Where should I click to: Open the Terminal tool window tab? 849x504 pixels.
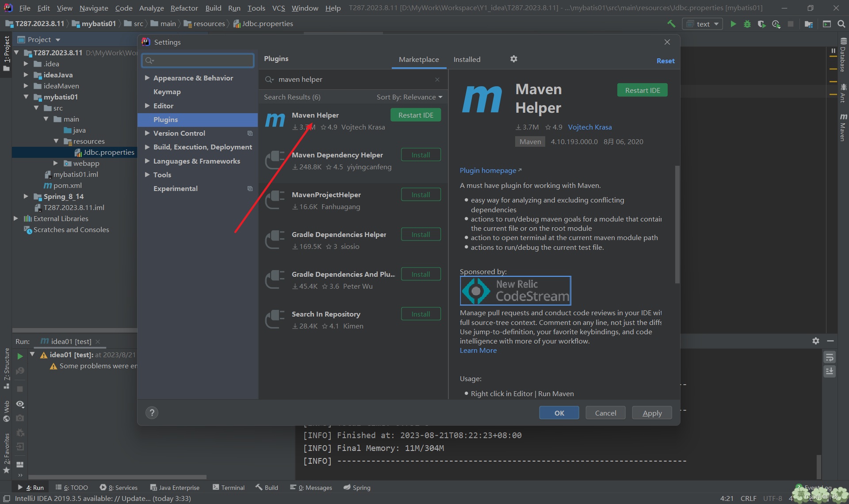coord(229,488)
